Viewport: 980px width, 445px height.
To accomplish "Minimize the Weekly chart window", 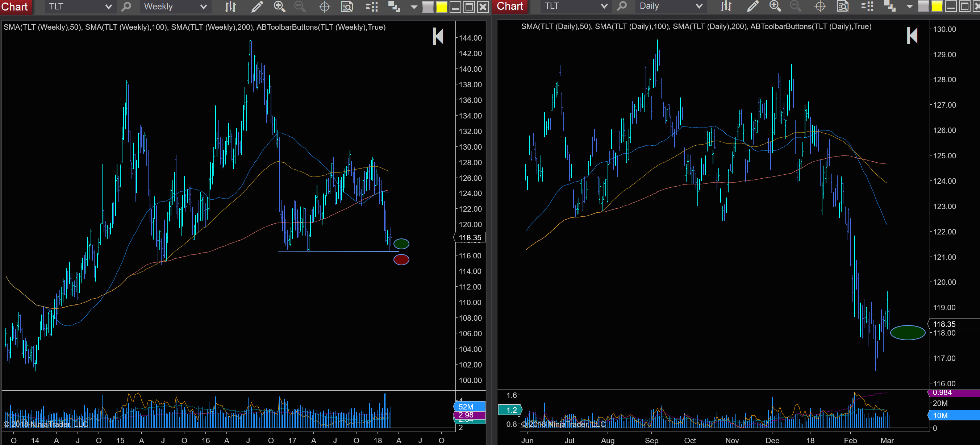I will coord(455,7).
